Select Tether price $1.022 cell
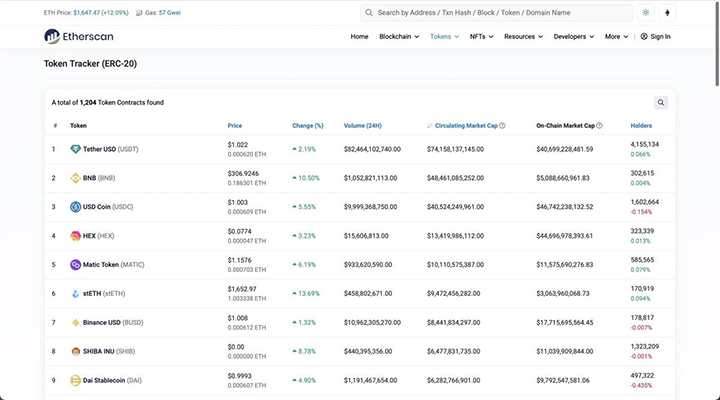 pos(237,145)
